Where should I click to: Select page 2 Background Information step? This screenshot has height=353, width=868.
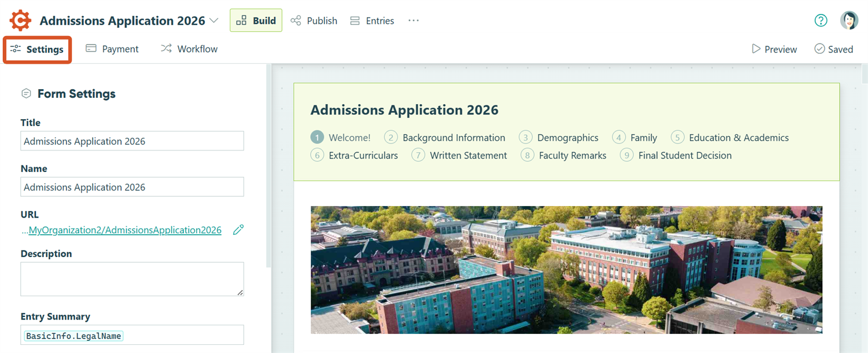coord(445,138)
